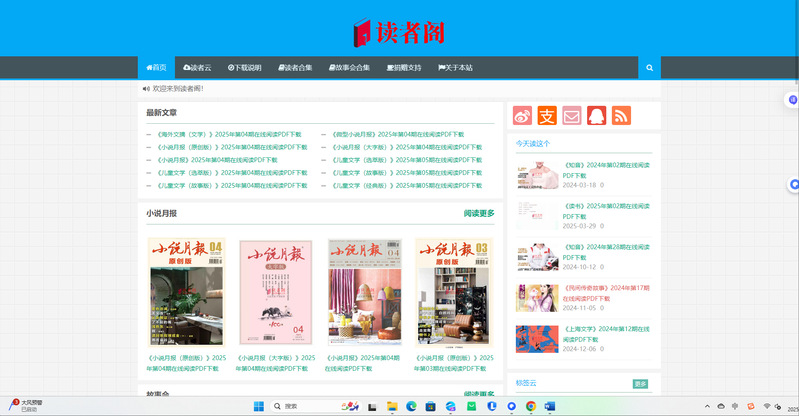Image resolution: width=799 pixels, height=416 pixels.
Task: Open the Weibo social icon
Action: [x=522, y=116]
